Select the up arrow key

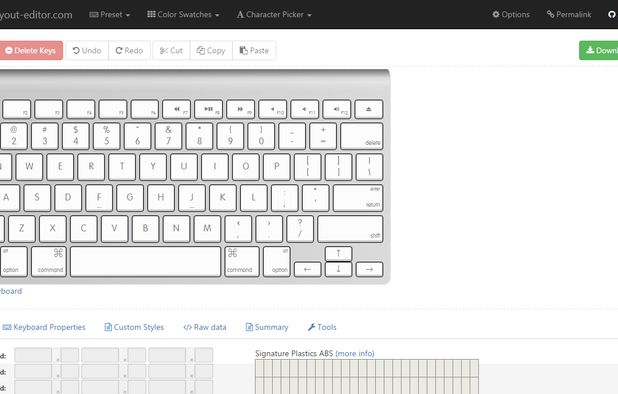click(x=339, y=254)
